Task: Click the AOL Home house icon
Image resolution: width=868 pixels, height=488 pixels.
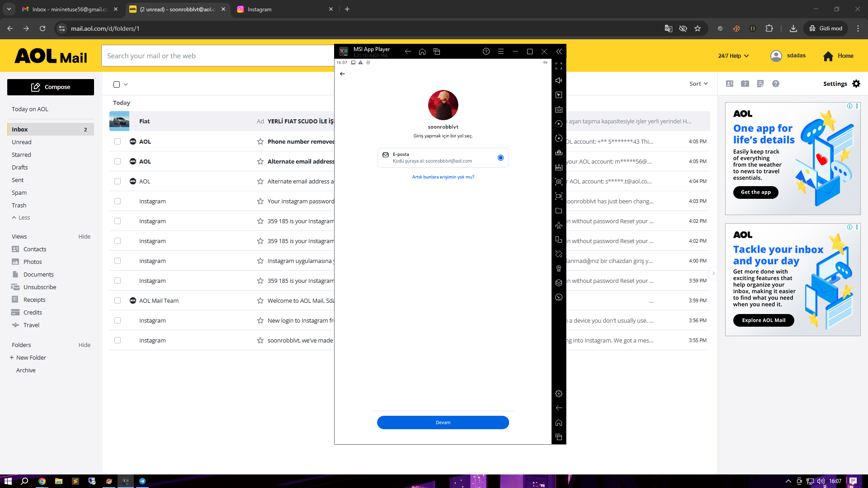Action: pos(828,56)
